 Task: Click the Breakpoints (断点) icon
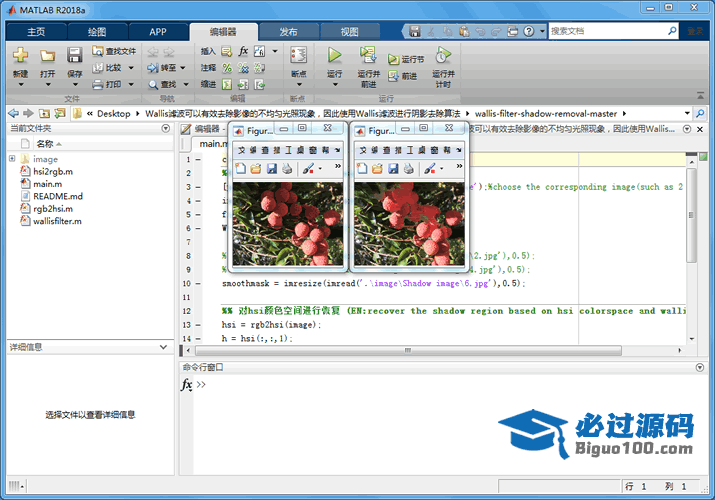[x=297, y=56]
